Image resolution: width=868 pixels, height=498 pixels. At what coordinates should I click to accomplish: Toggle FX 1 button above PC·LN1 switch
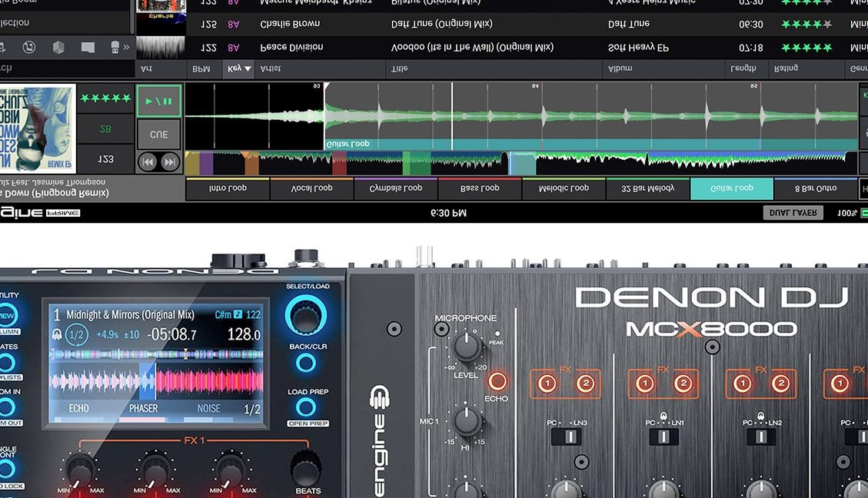(x=645, y=383)
